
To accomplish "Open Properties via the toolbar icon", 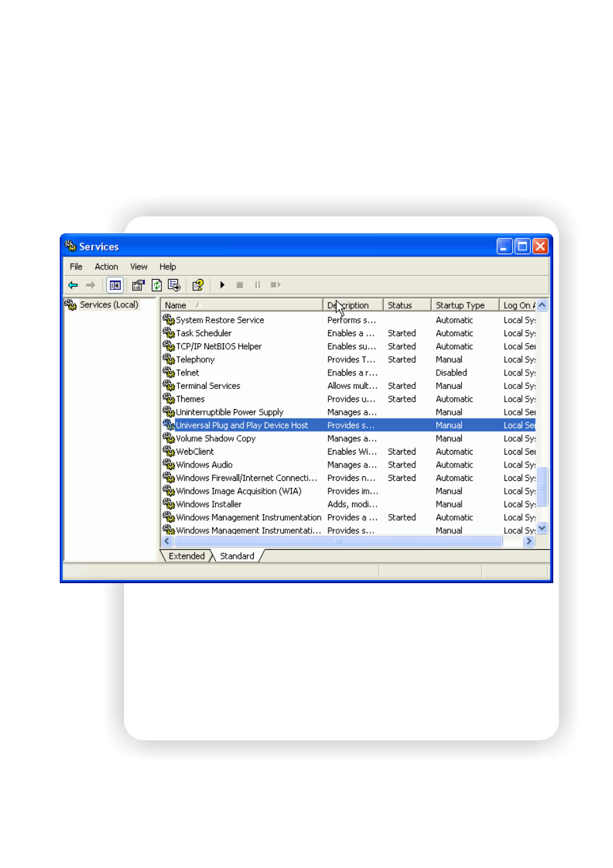I will tap(138, 285).
